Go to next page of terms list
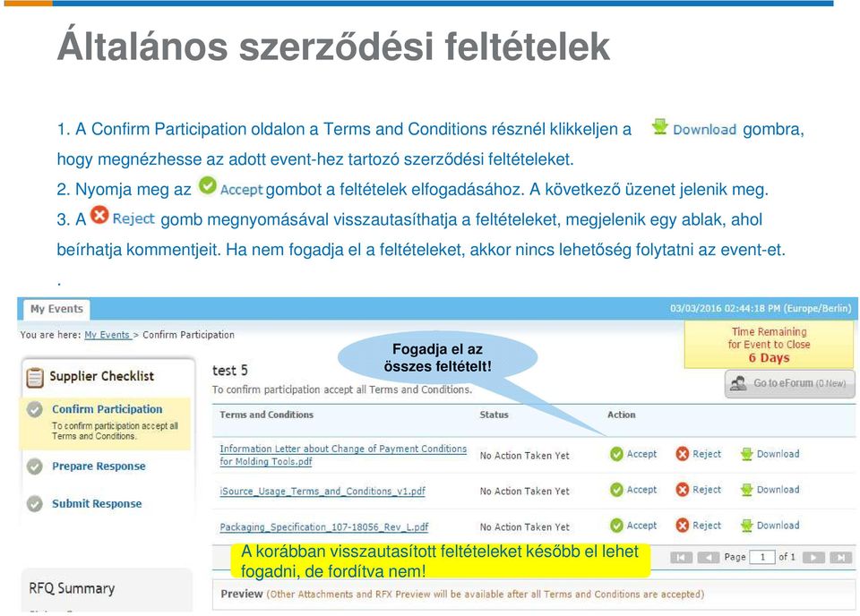Viewport: 860px width, 616px height. pyautogui.click(x=813, y=558)
